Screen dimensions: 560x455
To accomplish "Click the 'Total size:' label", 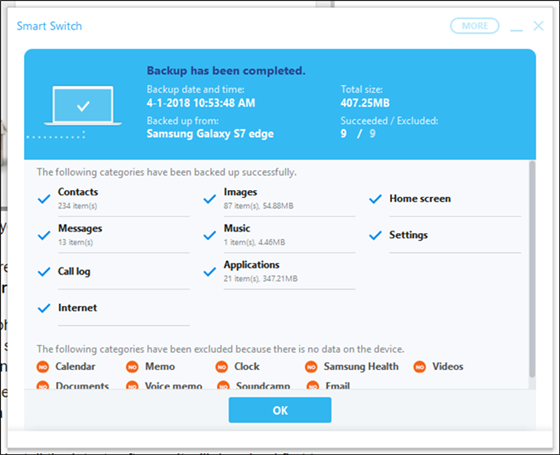I will 361,89.
